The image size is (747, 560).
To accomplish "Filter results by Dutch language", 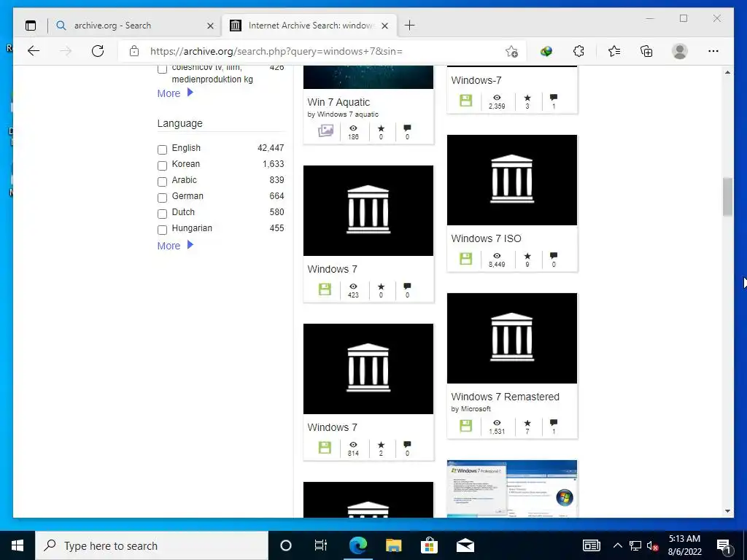I will click(x=163, y=214).
